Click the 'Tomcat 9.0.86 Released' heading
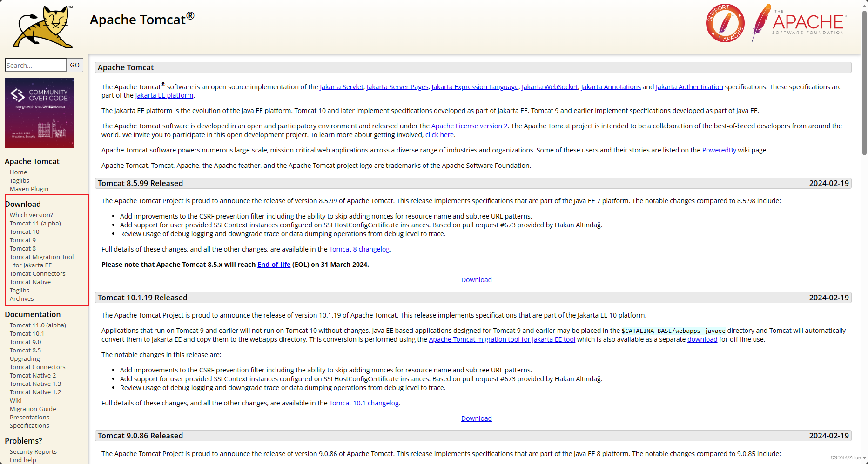868x464 pixels. pos(140,436)
